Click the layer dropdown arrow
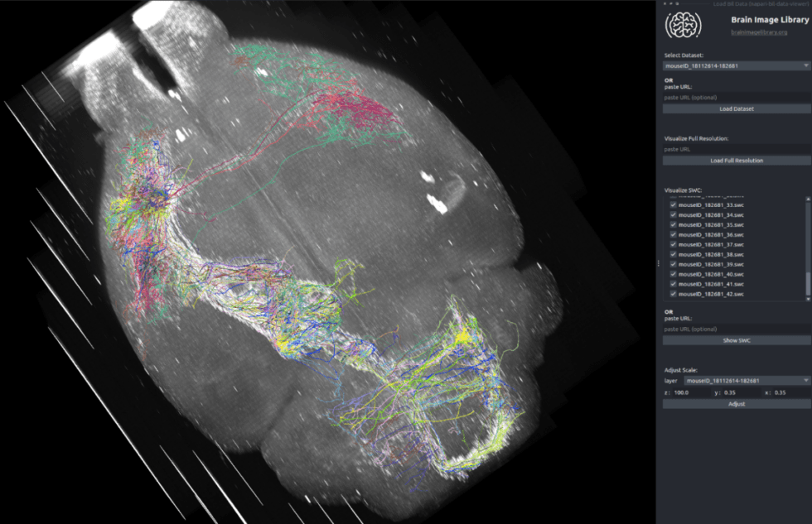This screenshot has height=524, width=812. point(805,381)
